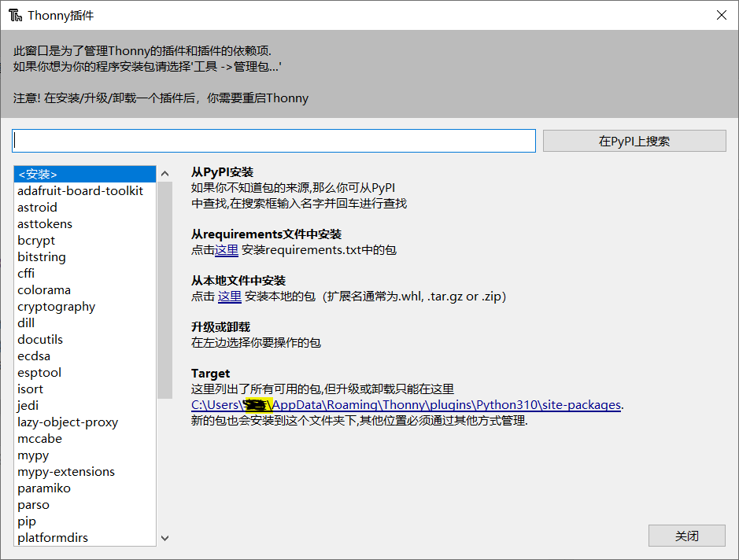
Task: Open the 这里 link to install requirements.txt packages
Action: [226, 249]
